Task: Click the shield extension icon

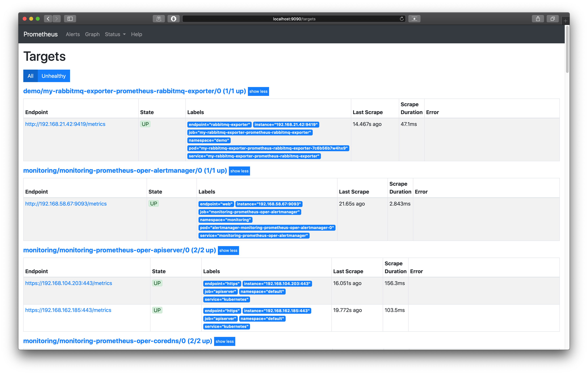Action: pyautogui.click(x=173, y=19)
